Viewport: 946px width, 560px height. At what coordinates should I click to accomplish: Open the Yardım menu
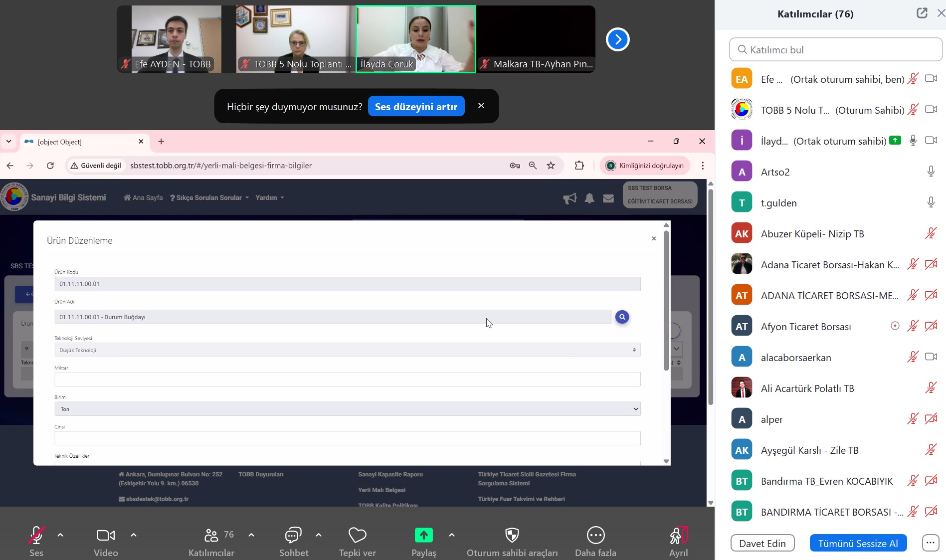[270, 198]
